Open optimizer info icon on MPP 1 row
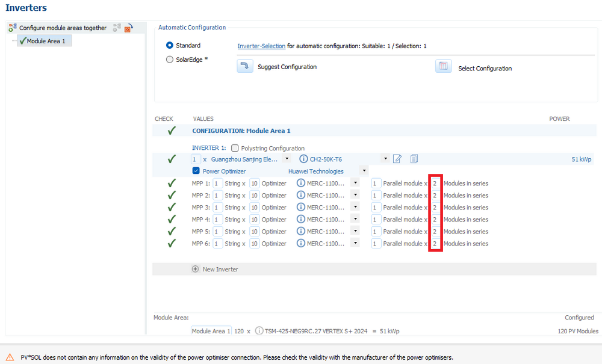This screenshot has width=602, height=364. click(301, 183)
